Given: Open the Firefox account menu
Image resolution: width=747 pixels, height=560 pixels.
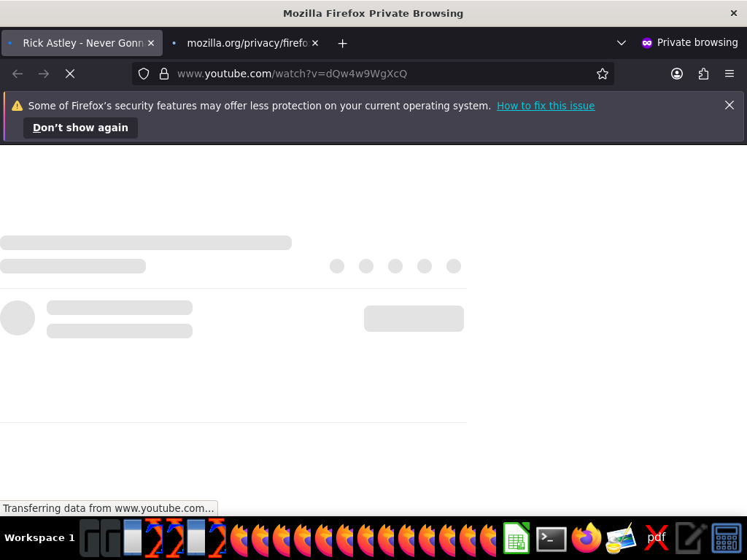Looking at the screenshot, I should click(x=676, y=74).
